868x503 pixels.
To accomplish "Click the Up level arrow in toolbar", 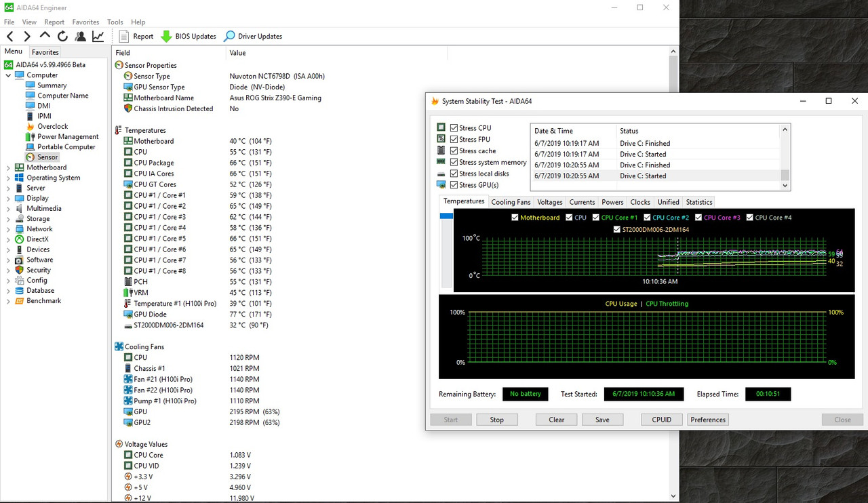I will click(x=45, y=36).
